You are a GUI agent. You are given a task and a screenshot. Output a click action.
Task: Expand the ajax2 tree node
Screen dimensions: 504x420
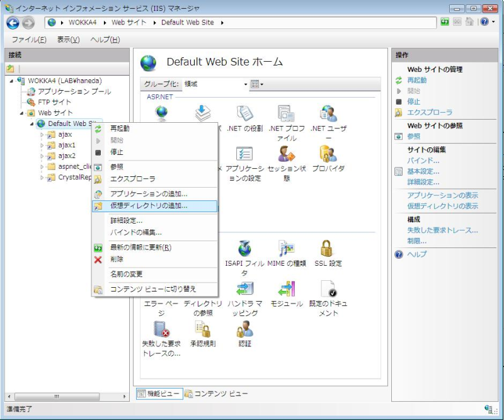pyautogui.click(x=42, y=156)
